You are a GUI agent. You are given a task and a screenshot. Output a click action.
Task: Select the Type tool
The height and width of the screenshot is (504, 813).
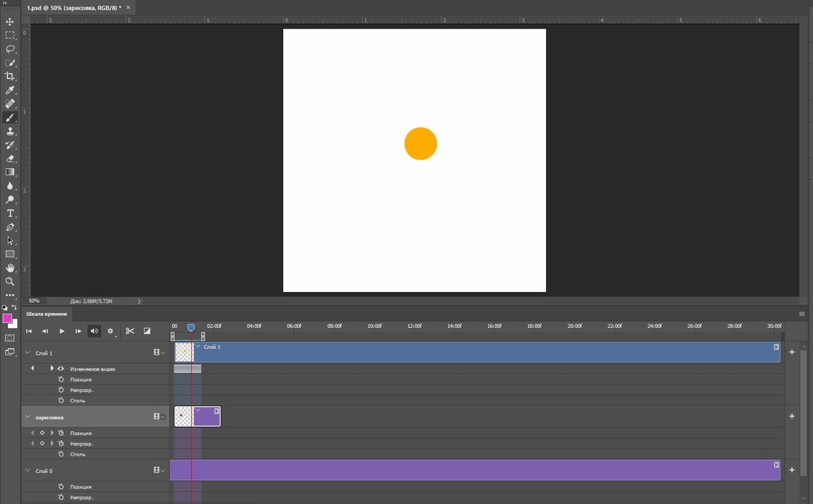pyautogui.click(x=10, y=213)
